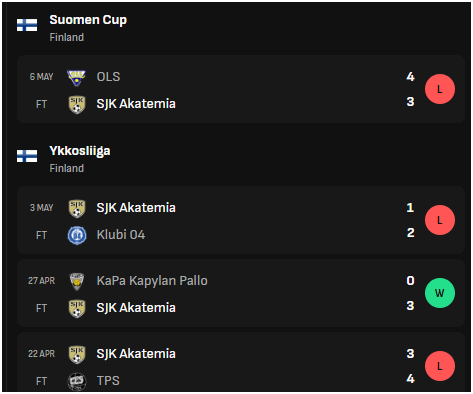Click the TPS team crest

pos(77,381)
